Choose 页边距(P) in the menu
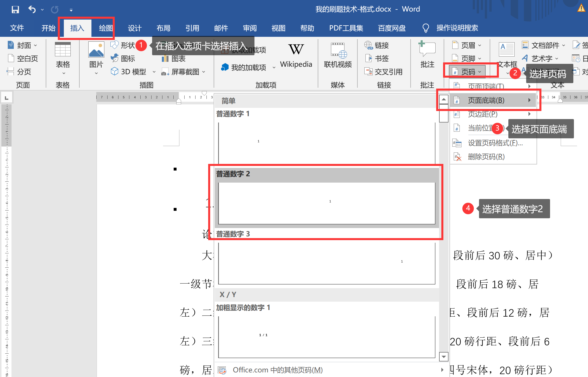This screenshot has width=588, height=377. (493, 114)
